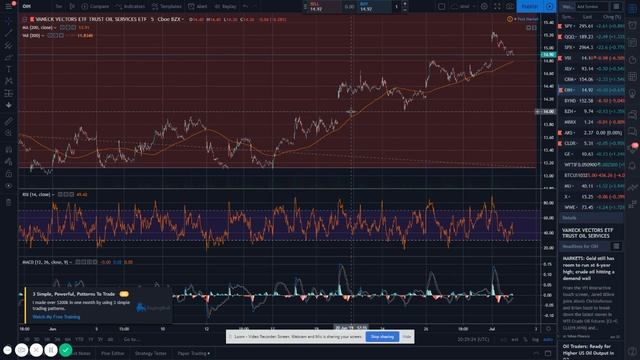Viewport: 640px width, 360px height.
Task: Open the prediction and measurement tools
Action: click(x=9, y=93)
